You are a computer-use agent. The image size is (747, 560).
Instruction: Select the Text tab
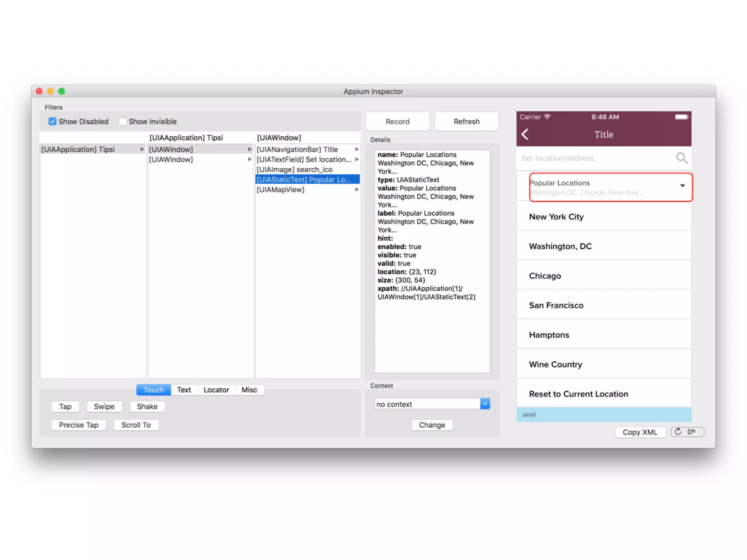(x=184, y=390)
